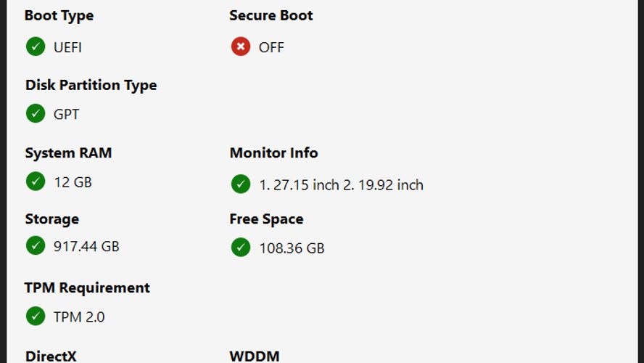The image size is (644, 363).
Task: Click the green check beside TPM 2.0
Action: coord(36,316)
